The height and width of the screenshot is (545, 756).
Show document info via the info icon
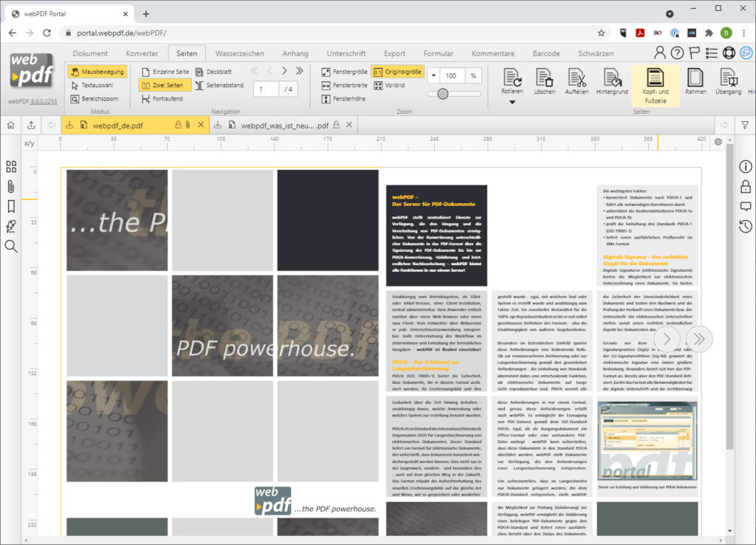[745, 166]
